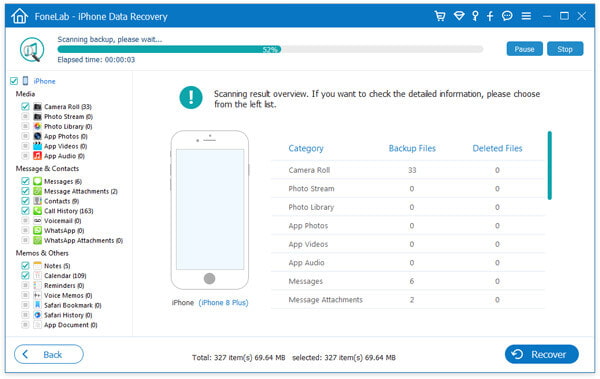Screen dimensions: 600x379
Task: Open the shopping cart icon in title bar
Action: tap(440, 16)
